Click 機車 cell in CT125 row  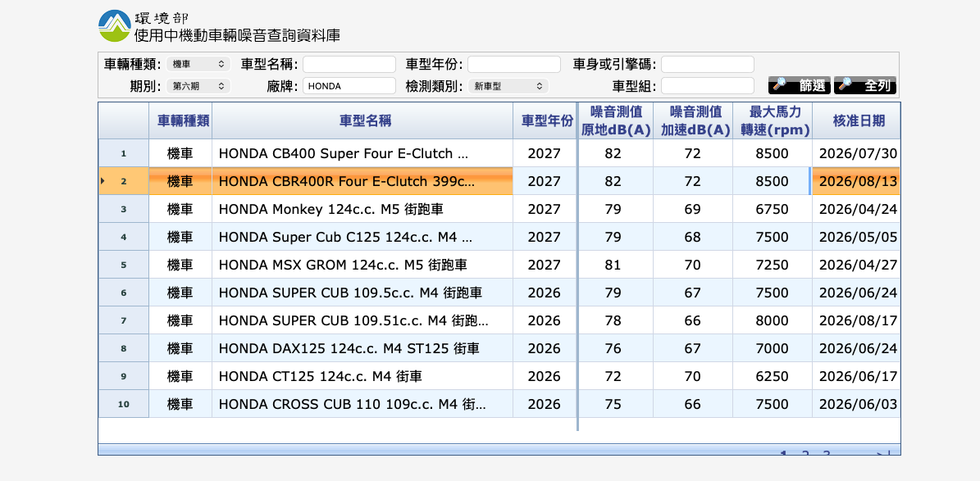[180, 377]
